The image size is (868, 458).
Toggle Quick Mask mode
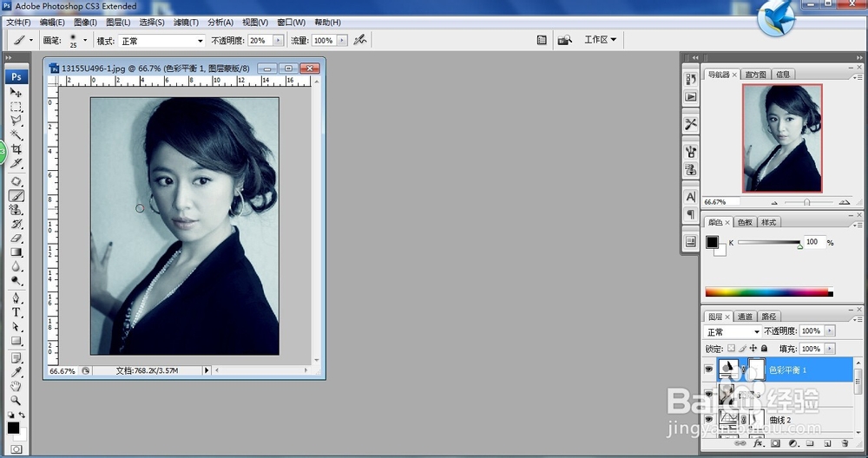pyautogui.click(x=16, y=449)
